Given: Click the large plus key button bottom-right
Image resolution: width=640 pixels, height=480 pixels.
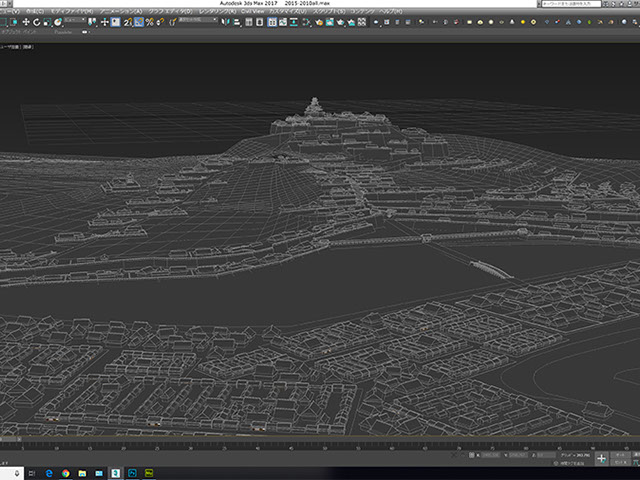Looking at the screenshot, I should 601,458.
